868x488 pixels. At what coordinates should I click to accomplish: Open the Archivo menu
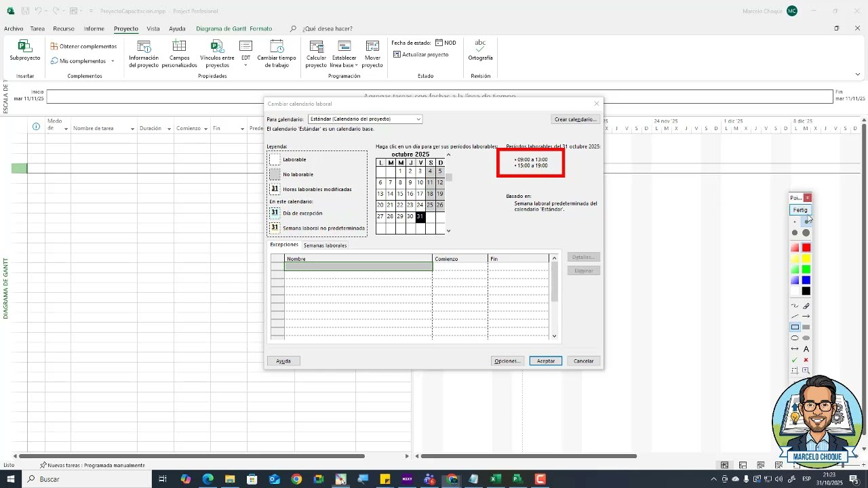(x=14, y=28)
